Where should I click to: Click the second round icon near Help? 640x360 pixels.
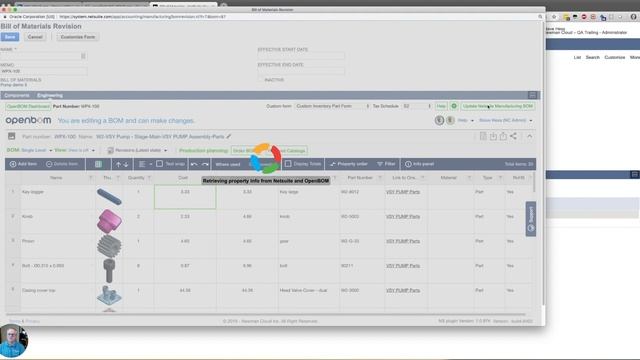tap(450, 120)
